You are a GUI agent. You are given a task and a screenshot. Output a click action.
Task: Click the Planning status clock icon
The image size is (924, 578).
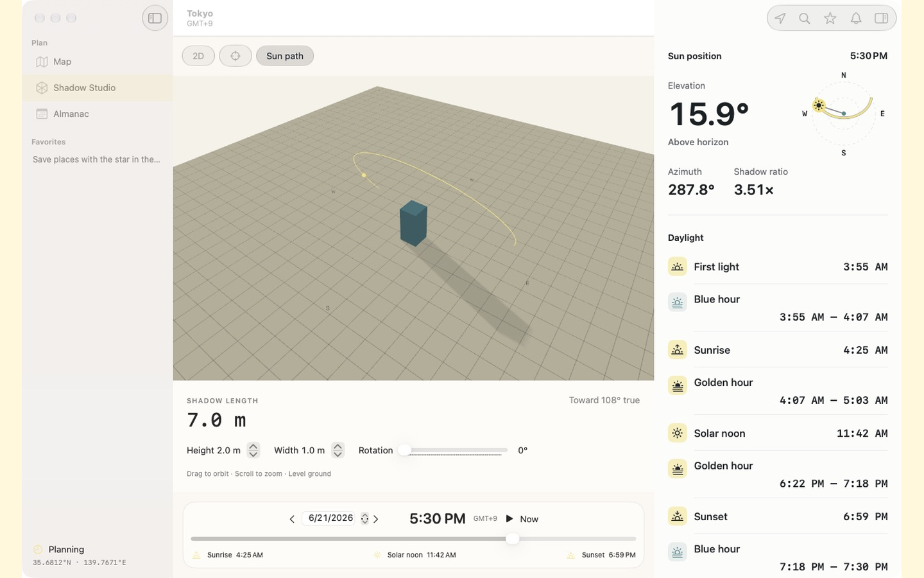[38, 549]
